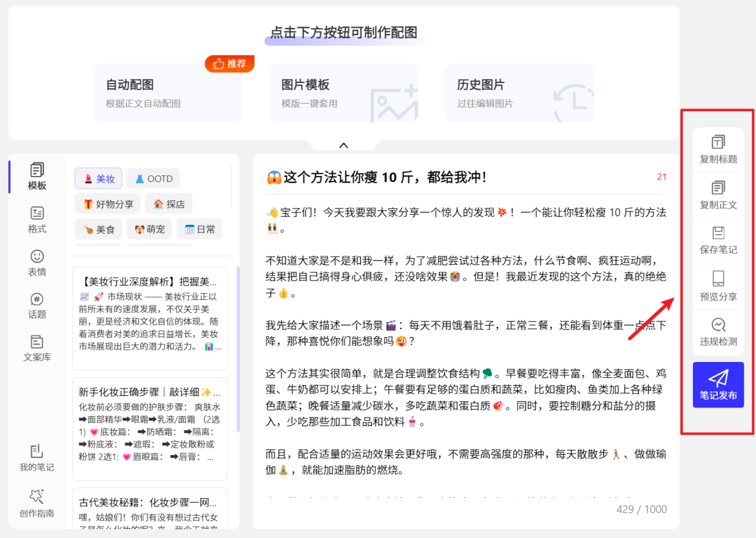
Task: Open the 表情 emoji panel
Action: tap(37, 263)
